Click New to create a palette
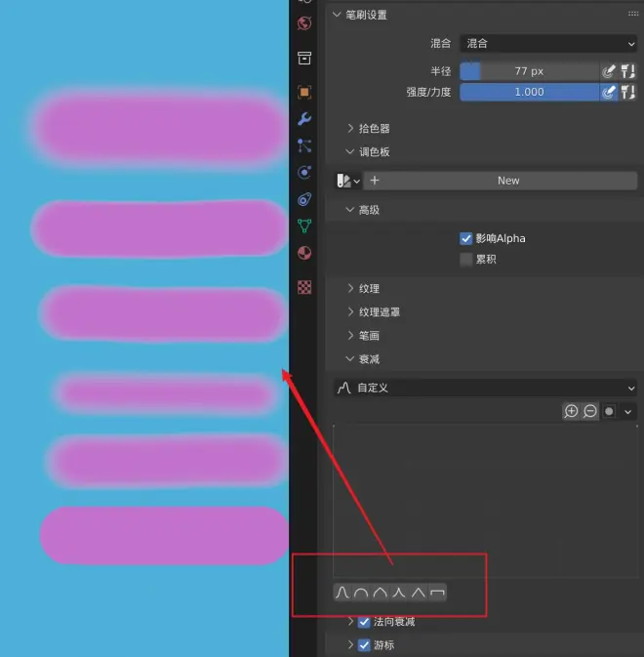Image resolution: width=644 pixels, height=657 pixels. click(508, 181)
